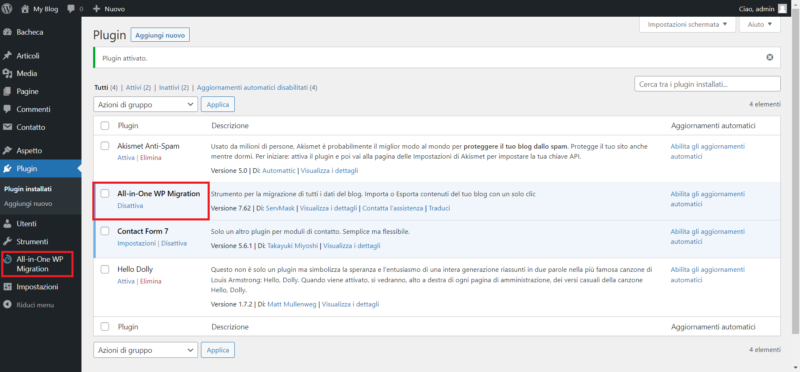Deactivate All-in-One WP Migration

[130, 206]
